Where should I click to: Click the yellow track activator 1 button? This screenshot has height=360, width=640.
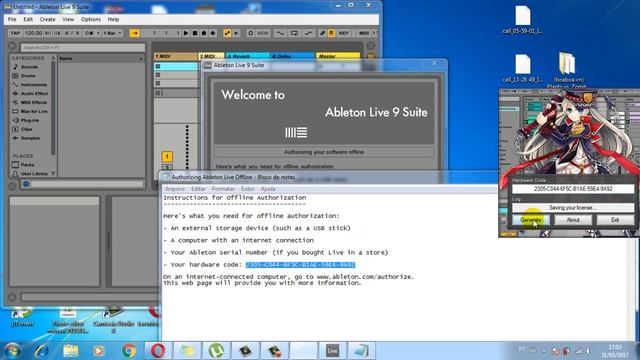pos(167,156)
